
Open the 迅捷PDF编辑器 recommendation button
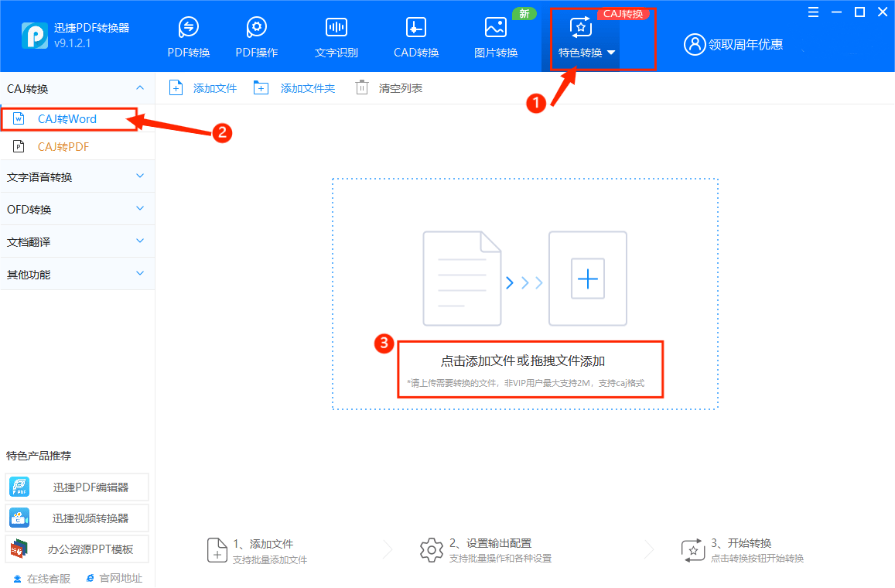pos(77,487)
